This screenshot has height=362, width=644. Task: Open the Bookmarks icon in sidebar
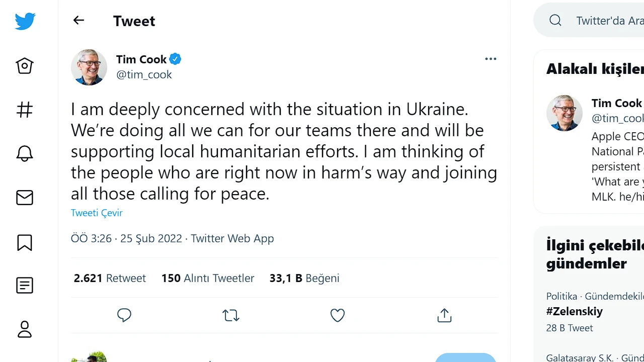coord(25,242)
